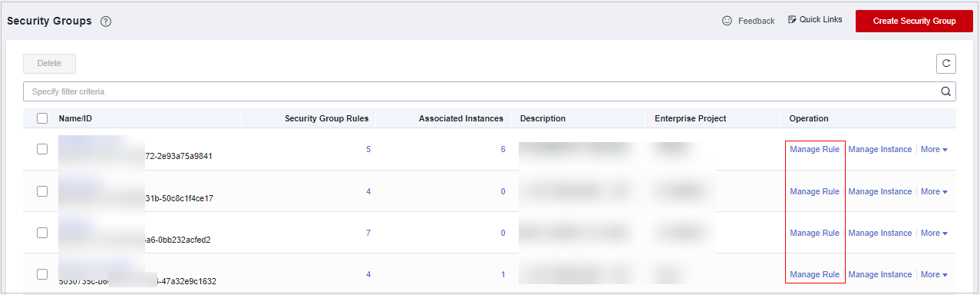Screen dimensions: 980x295
Task: Expand More dropdown in the first row
Action: coord(934,149)
